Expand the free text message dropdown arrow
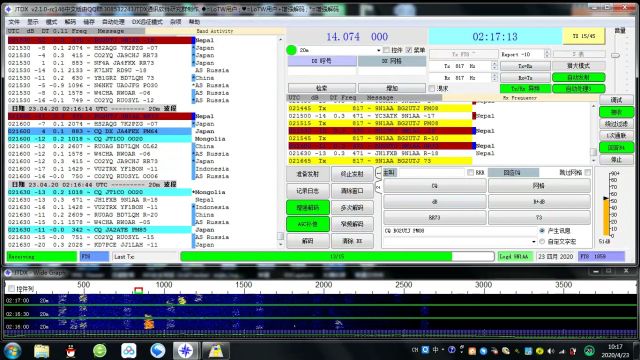The height and width of the screenshot is (360, 640). click(533, 242)
